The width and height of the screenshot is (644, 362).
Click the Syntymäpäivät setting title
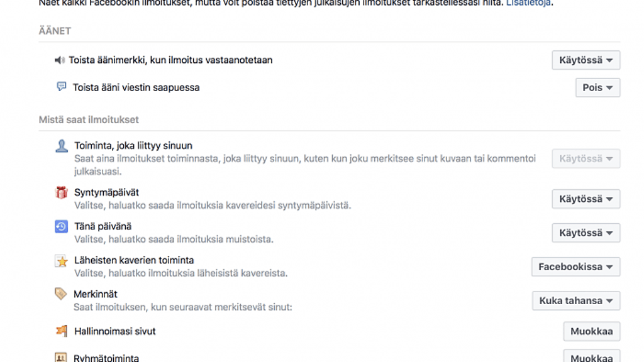pos(106,192)
